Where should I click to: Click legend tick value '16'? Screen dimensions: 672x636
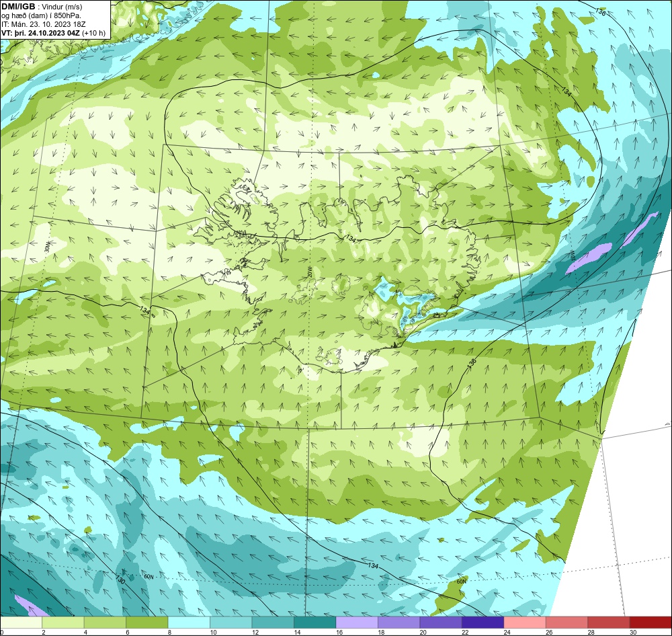point(339,632)
